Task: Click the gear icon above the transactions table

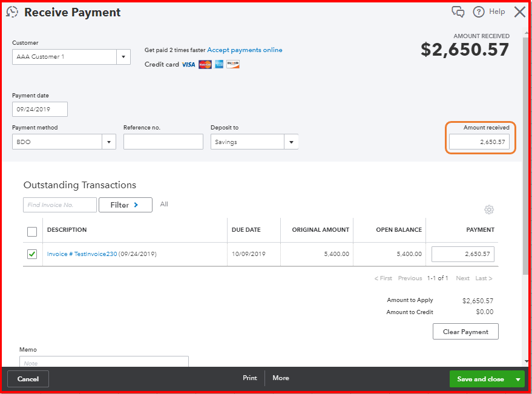Action: (489, 209)
